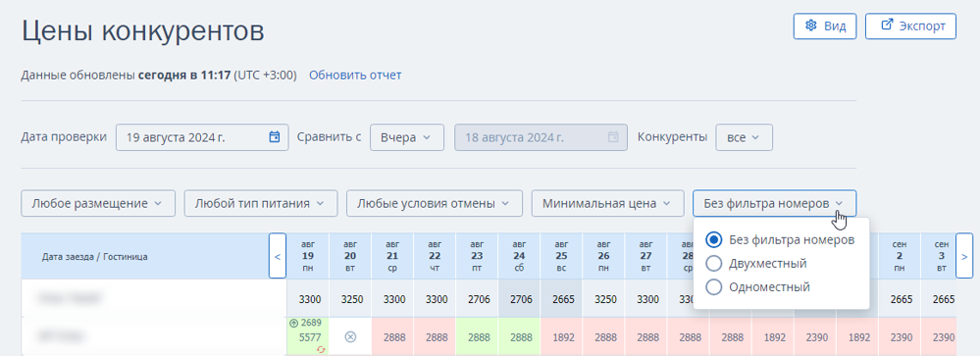The height and width of the screenshot is (356, 980).
Task: Expand Любые условия отмены dropdown
Action: [433, 204]
